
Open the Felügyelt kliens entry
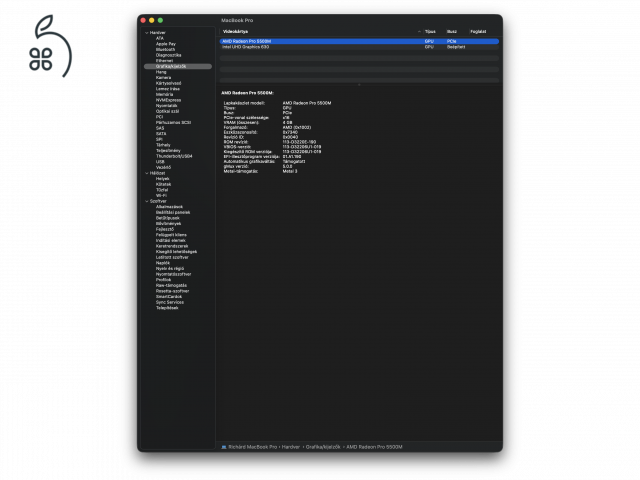click(x=171, y=235)
